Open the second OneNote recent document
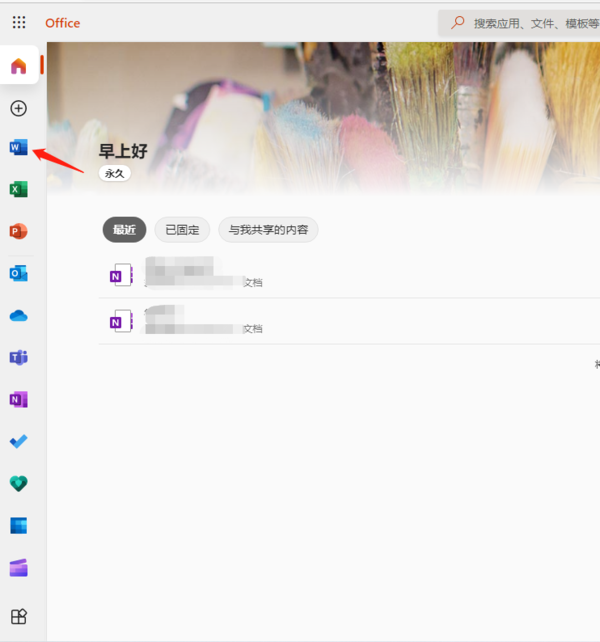The width and height of the screenshot is (600, 642). pyautogui.click(x=349, y=321)
